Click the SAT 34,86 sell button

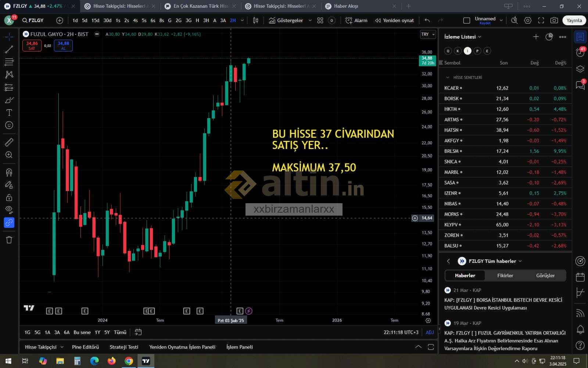[x=32, y=46]
